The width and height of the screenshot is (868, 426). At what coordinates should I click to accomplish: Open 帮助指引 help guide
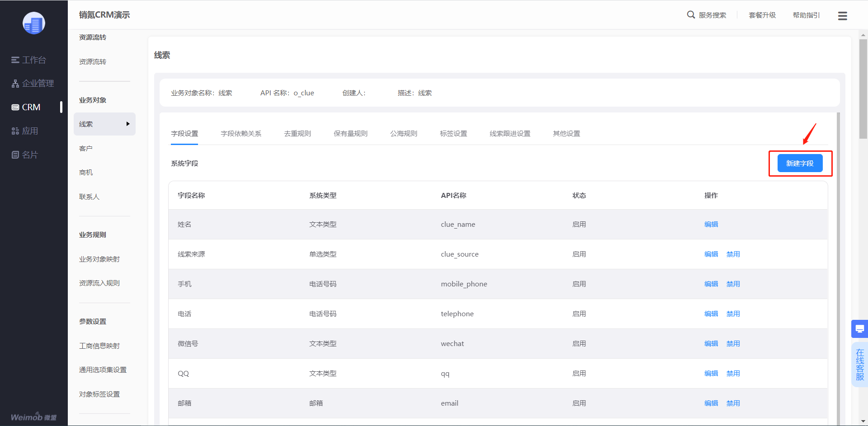pos(806,15)
